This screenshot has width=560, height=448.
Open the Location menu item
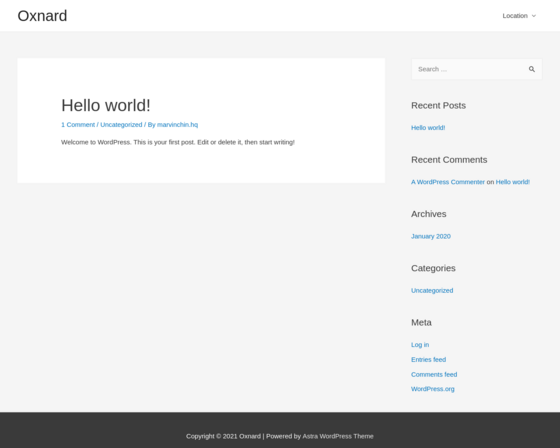tap(515, 16)
